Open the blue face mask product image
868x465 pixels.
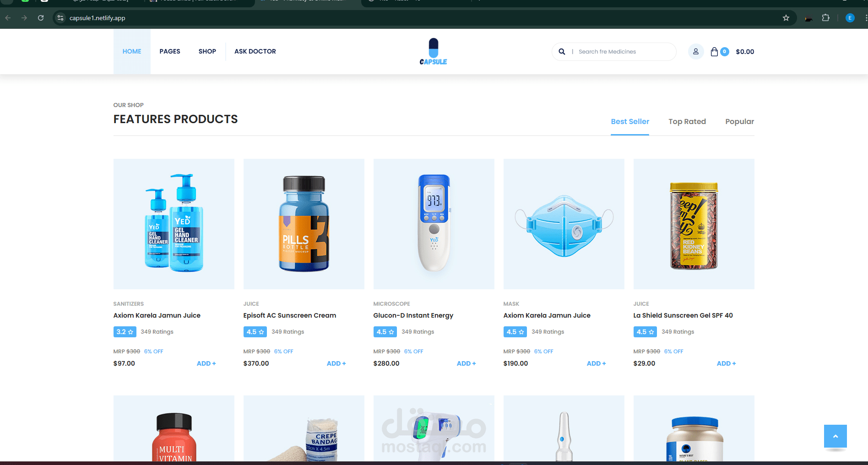564,224
